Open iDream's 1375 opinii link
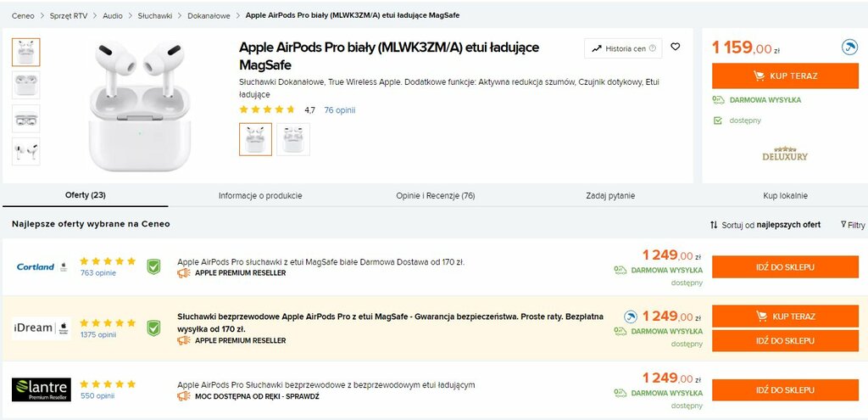Viewport: 868px width, 420px height. click(x=98, y=334)
